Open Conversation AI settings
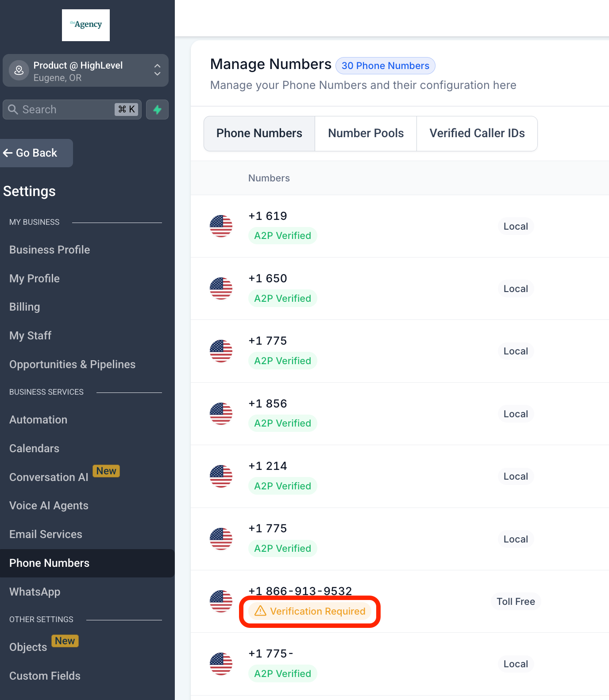 [49, 477]
